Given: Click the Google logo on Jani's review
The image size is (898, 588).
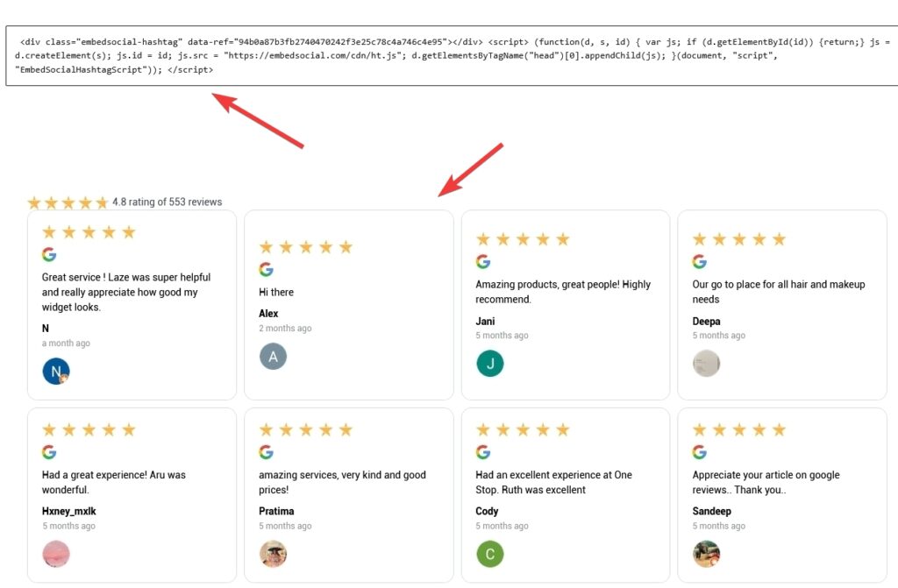Looking at the screenshot, I should pyautogui.click(x=483, y=260).
